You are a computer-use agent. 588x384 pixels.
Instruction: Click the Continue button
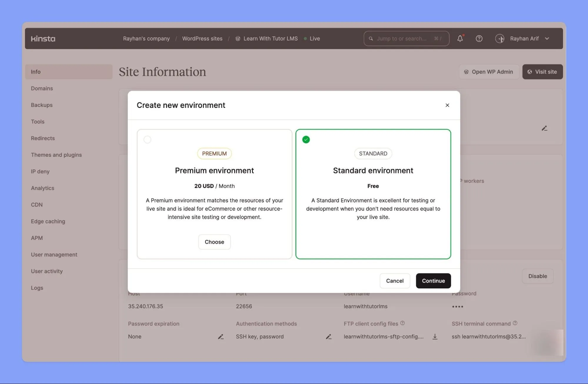(x=433, y=281)
